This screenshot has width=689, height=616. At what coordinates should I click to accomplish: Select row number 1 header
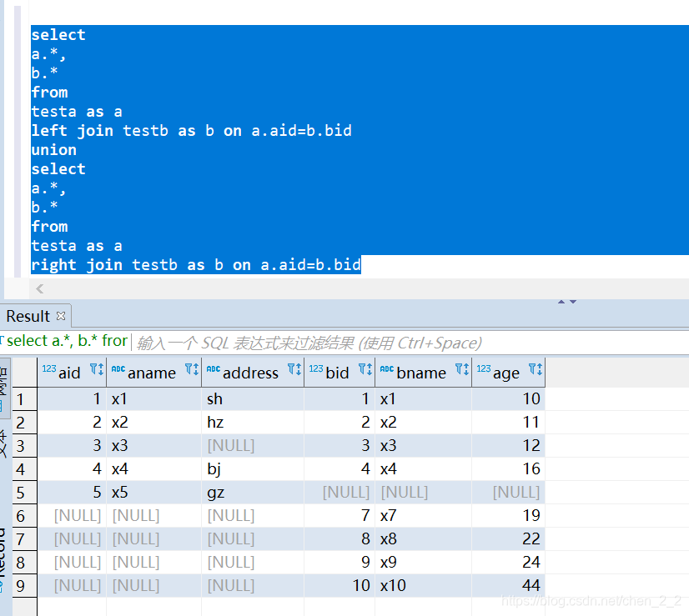pyautogui.click(x=25, y=399)
